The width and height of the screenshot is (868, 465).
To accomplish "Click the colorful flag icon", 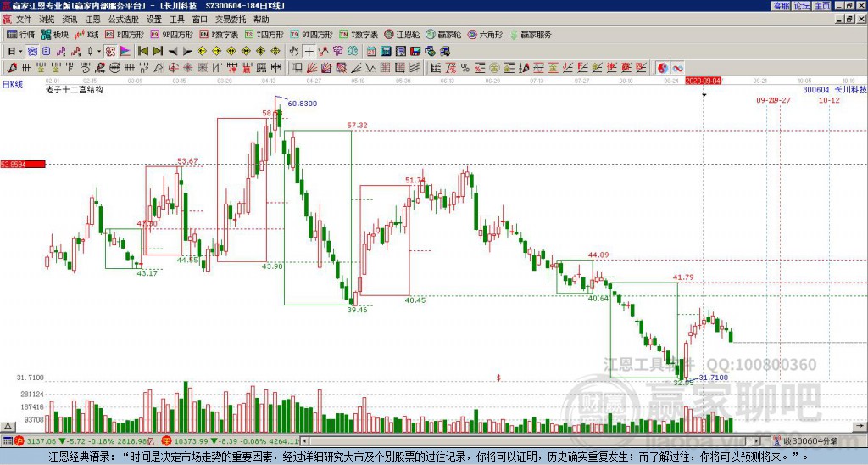I will (x=125, y=51).
